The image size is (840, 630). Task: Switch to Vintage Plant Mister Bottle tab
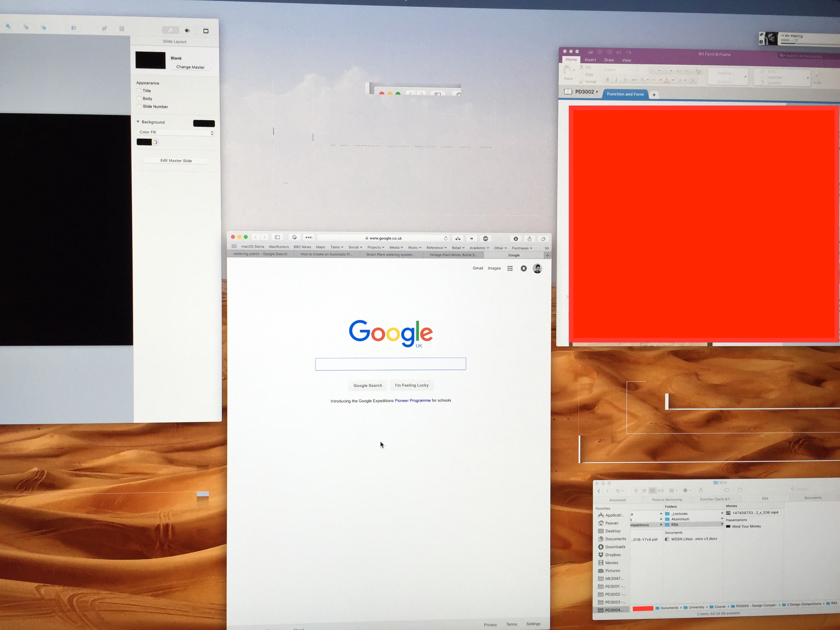[453, 255]
